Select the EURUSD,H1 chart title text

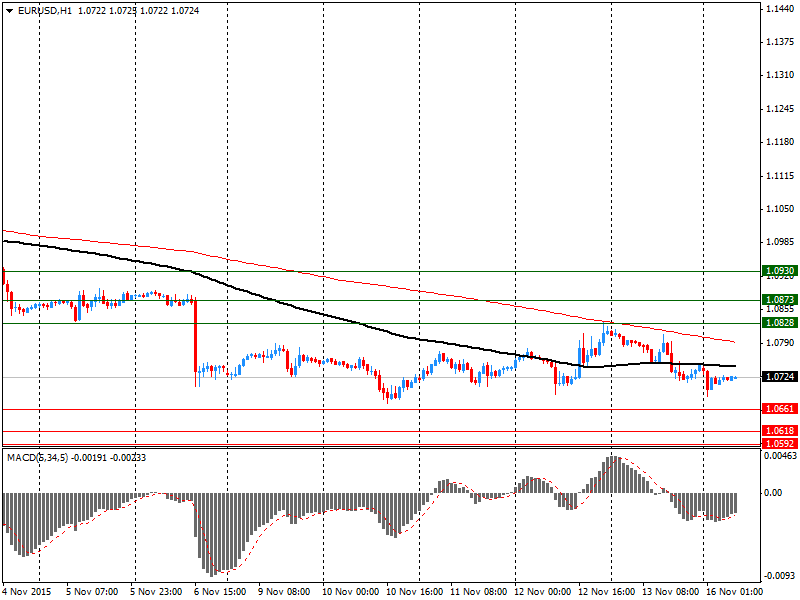click(x=45, y=11)
